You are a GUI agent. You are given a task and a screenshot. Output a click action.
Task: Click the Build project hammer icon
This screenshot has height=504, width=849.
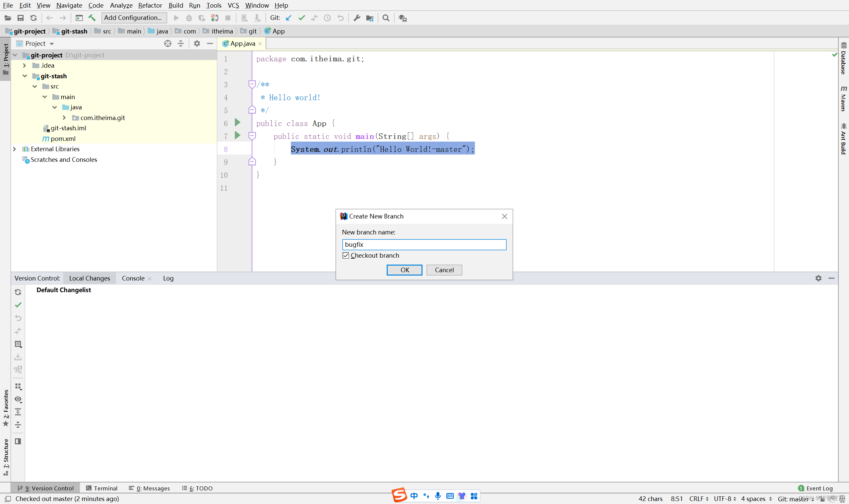pos(92,18)
